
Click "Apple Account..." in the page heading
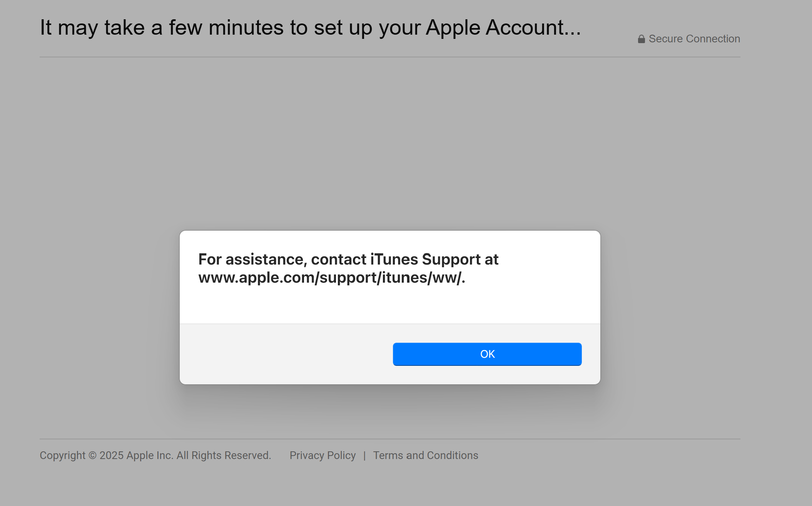click(x=503, y=28)
